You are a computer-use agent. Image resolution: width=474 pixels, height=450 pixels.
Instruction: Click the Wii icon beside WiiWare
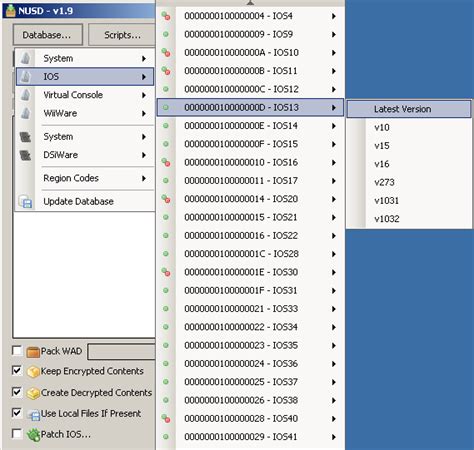tap(26, 113)
